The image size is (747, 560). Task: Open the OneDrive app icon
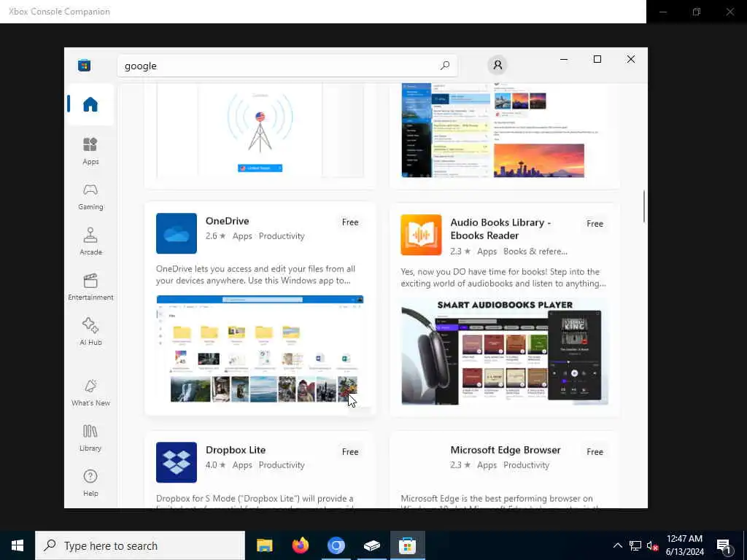(x=177, y=233)
